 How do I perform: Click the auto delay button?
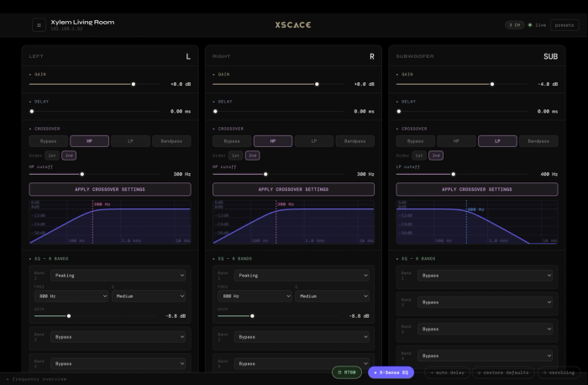pyautogui.click(x=447, y=372)
